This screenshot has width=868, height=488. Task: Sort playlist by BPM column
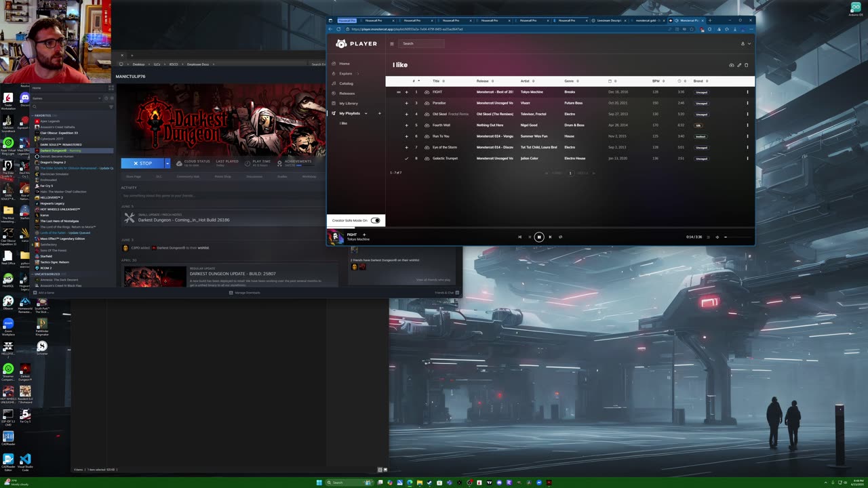[657, 81]
